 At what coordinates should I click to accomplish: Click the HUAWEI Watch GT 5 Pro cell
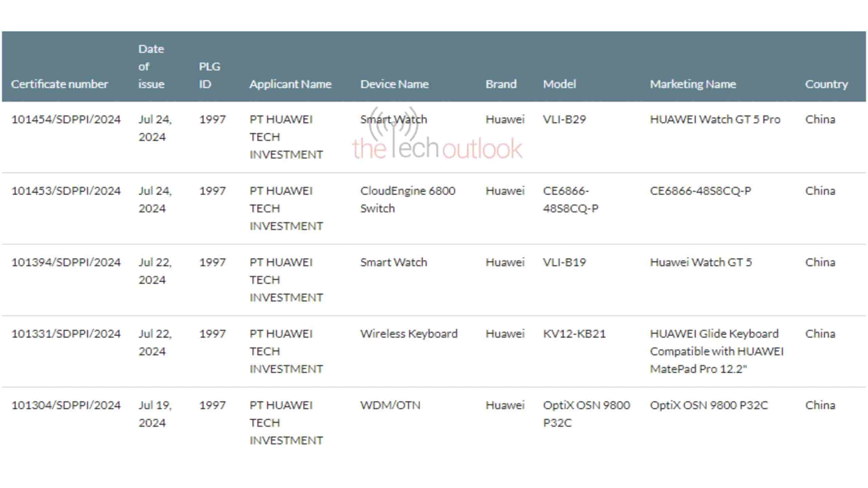[715, 119]
